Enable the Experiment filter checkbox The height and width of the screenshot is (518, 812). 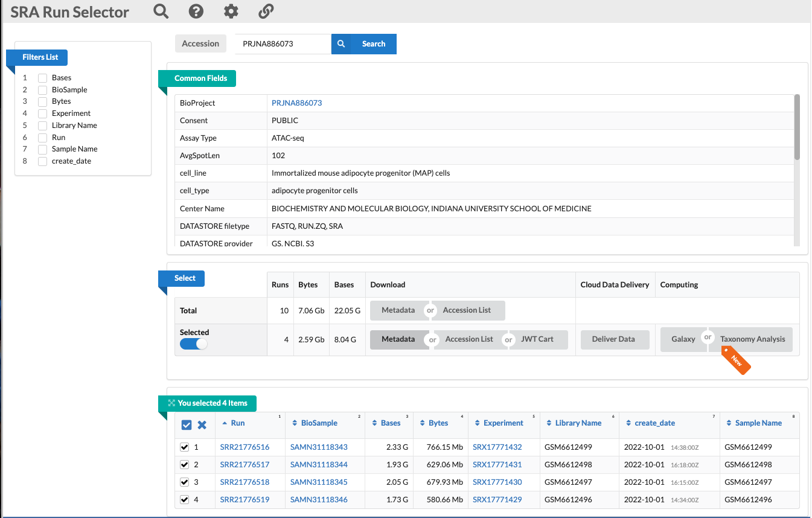(43, 114)
